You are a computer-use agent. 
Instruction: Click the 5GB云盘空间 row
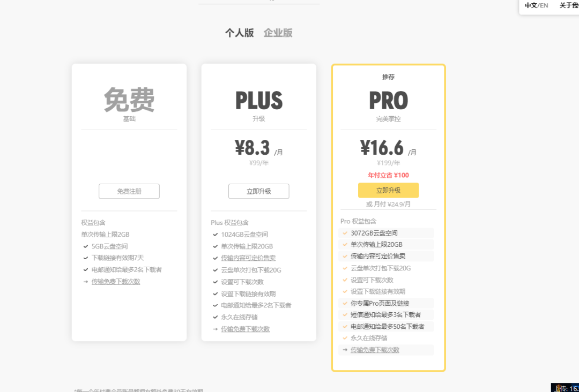pos(110,246)
